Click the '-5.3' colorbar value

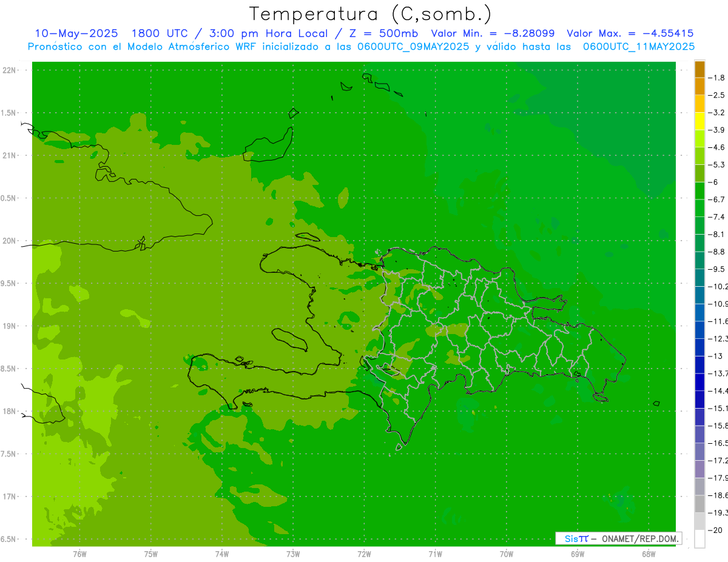pos(718,164)
